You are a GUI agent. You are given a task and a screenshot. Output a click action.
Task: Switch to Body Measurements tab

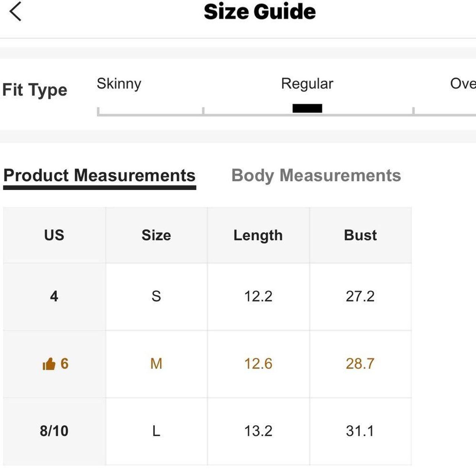tap(316, 176)
